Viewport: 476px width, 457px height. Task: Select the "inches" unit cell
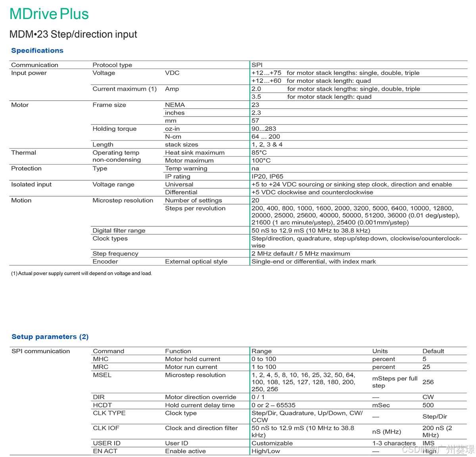175,113
